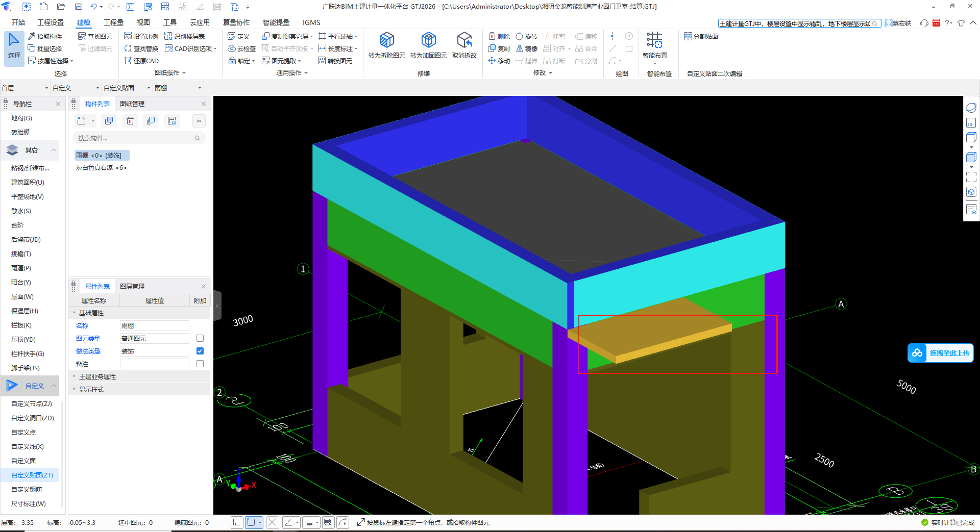980x532 pixels.
Task: Click new component icon in 构件列表
Action: pyautogui.click(x=82, y=121)
